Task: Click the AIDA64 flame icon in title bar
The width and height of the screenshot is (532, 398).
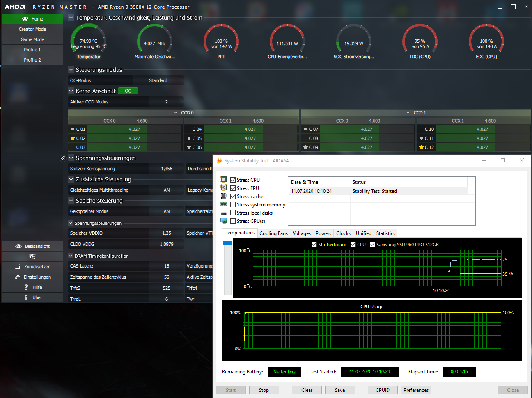Action: (x=219, y=161)
